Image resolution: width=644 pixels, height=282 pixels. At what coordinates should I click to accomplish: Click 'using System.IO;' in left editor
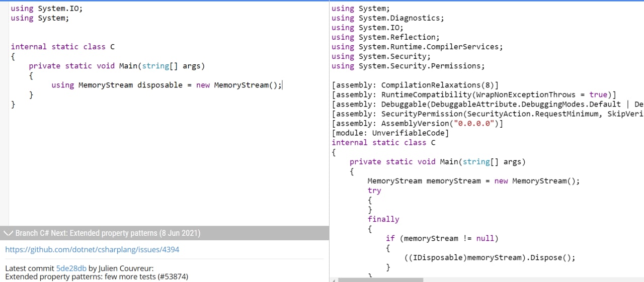click(x=47, y=8)
